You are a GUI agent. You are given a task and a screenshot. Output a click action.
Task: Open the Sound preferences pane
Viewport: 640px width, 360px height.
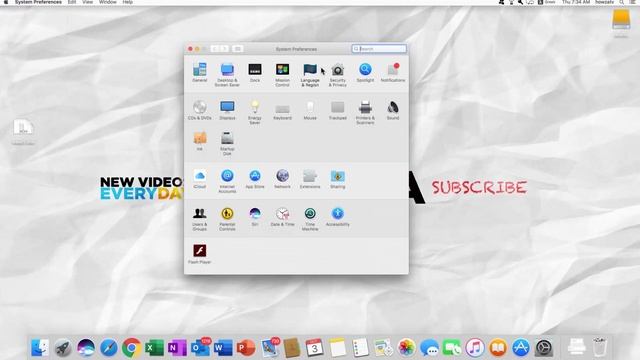[393, 110]
